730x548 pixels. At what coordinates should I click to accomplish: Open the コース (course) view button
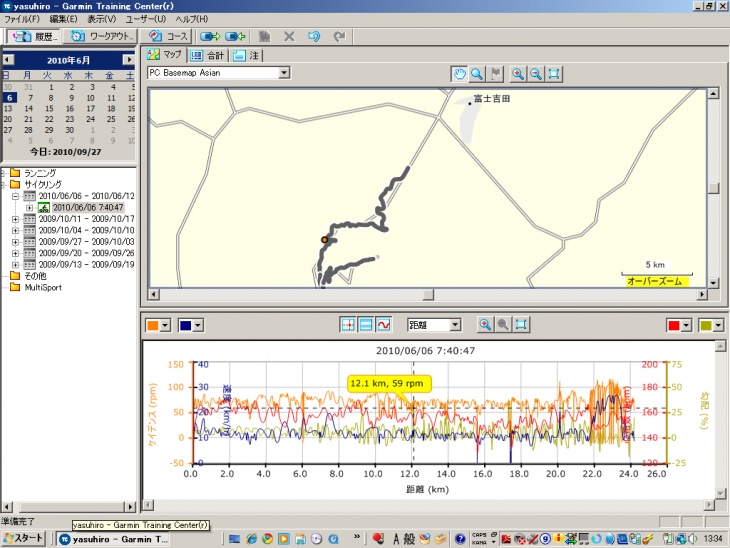(168, 36)
